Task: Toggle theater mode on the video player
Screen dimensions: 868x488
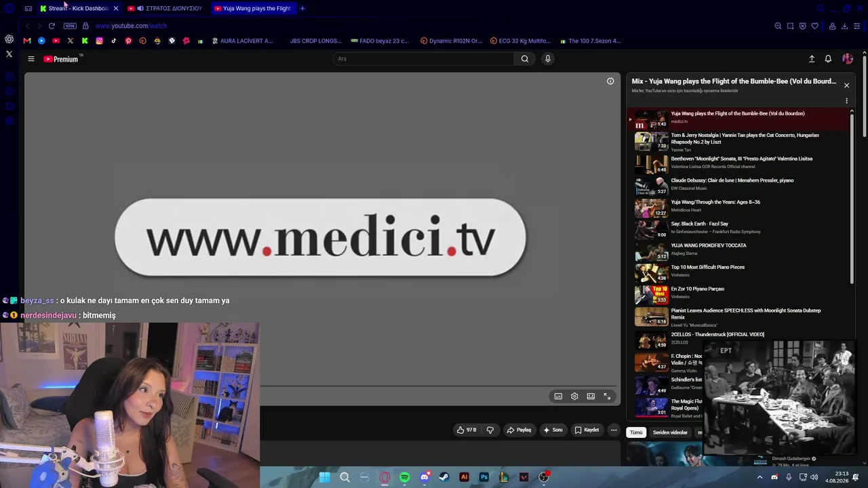Action: (x=591, y=396)
